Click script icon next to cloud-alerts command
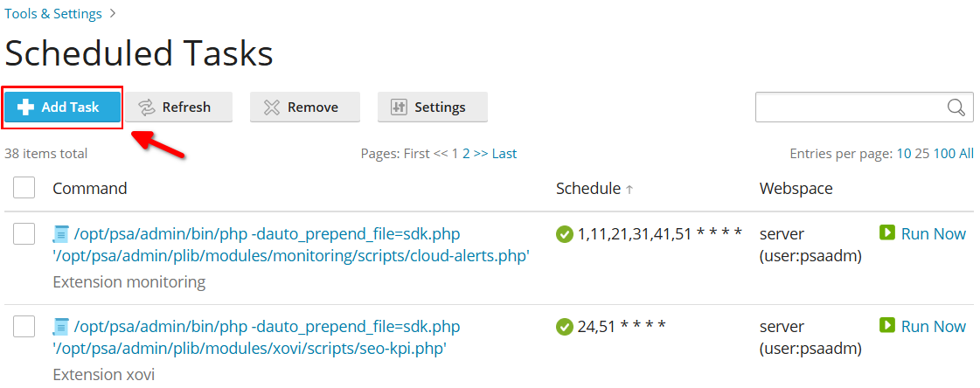The image size is (980, 388). [x=60, y=235]
